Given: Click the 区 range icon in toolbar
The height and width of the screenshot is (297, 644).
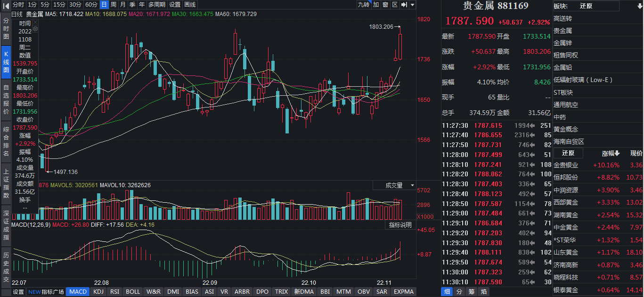Looking at the screenshot, I should click(x=395, y=5).
